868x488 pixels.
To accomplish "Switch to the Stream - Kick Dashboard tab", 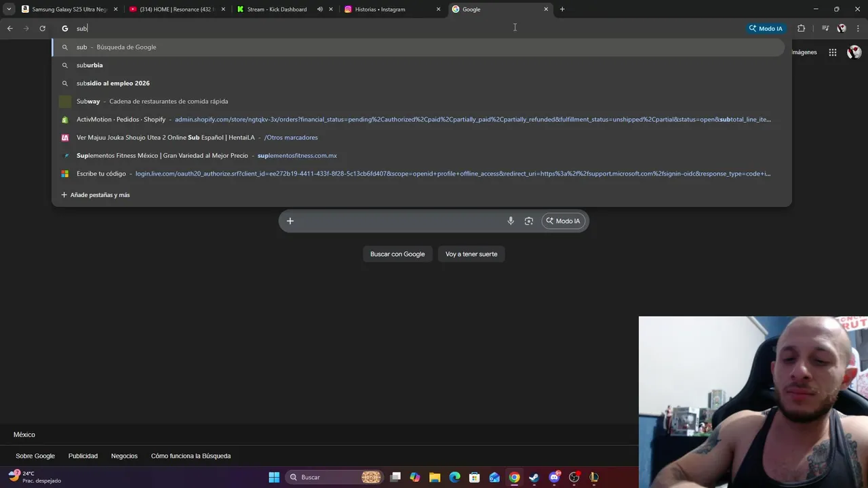I will (x=285, y=9).
